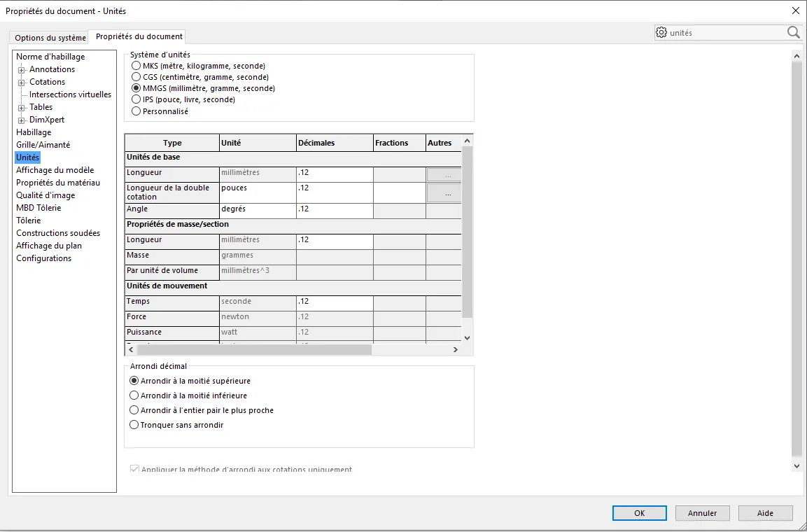807x532 pixels.
Task: Select Affichage du plan item
Action: (49, 246)
